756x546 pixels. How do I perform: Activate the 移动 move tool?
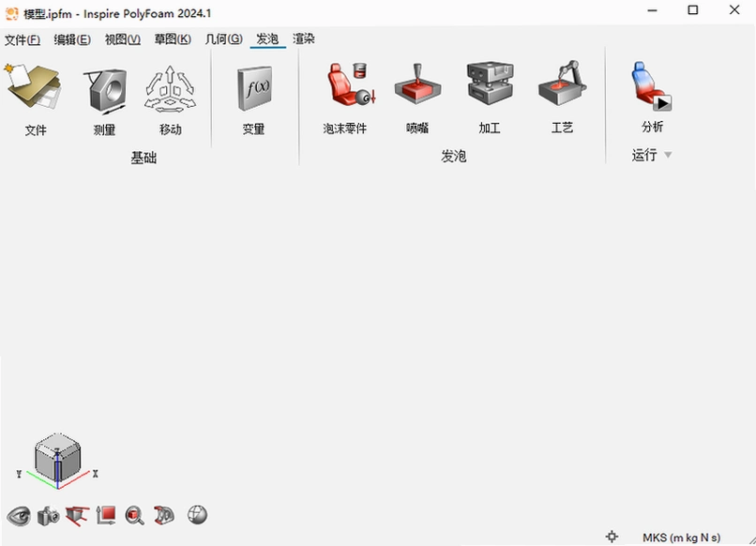pyautogui.click(x=170, y=89)
